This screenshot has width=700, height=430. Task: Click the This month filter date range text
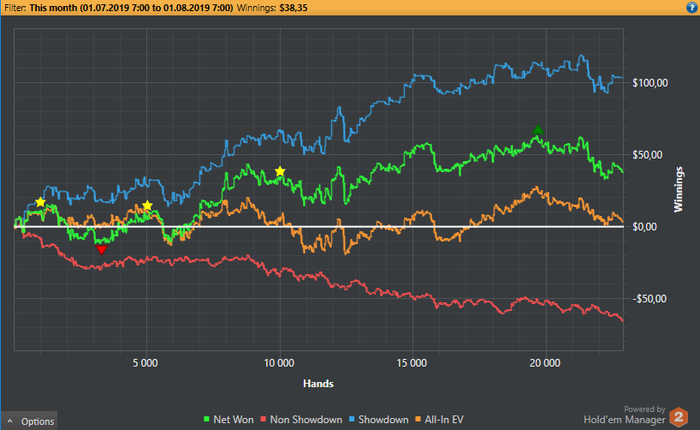click(x=131, y=8)
